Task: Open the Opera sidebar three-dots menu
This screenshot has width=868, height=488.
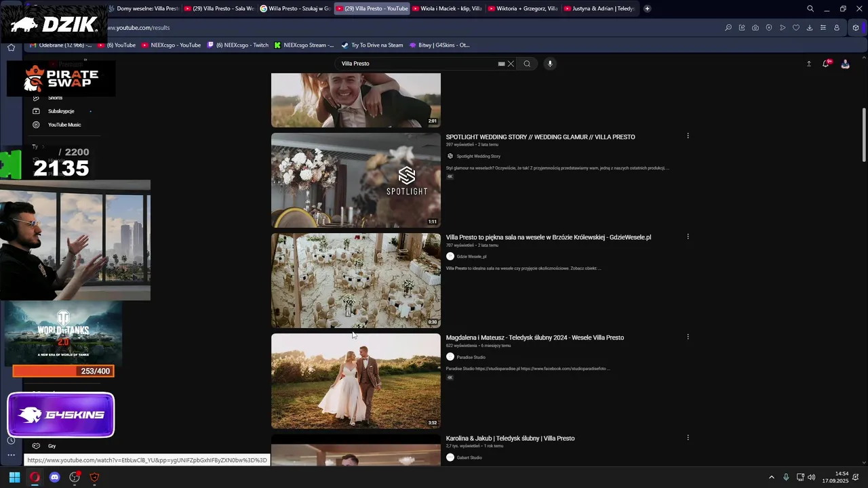Action: coord(11,455)
